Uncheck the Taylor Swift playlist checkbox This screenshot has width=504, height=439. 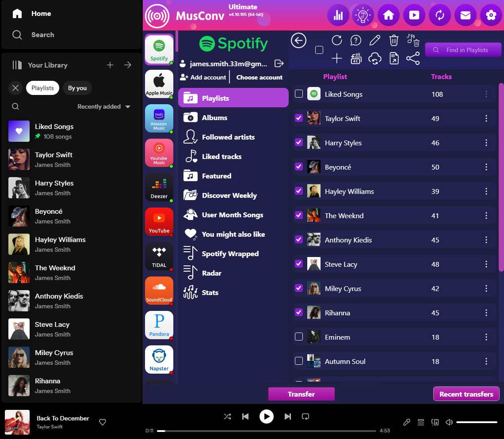298,118
